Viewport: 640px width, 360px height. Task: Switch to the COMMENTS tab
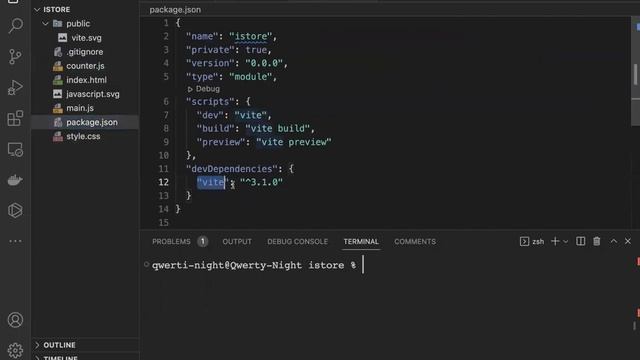point(415,242)
